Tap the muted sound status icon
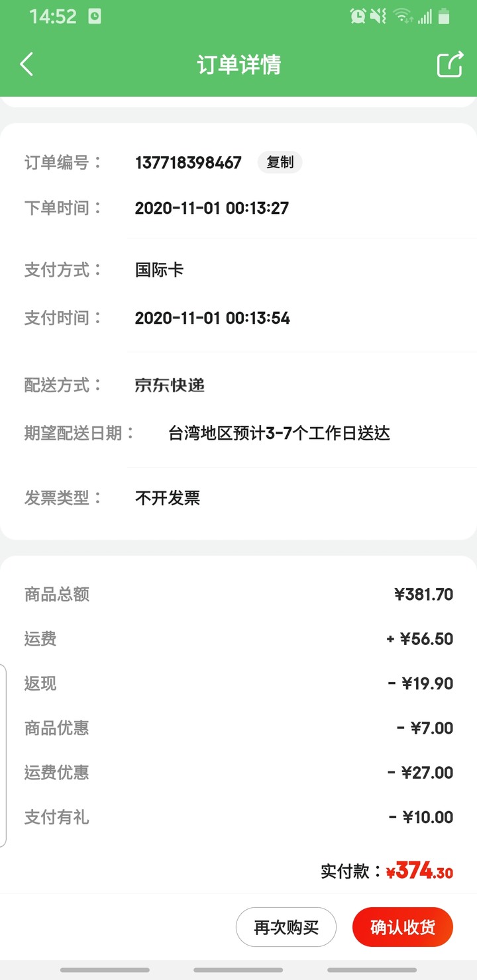This screenshot has width=477, height=980. 378,16
